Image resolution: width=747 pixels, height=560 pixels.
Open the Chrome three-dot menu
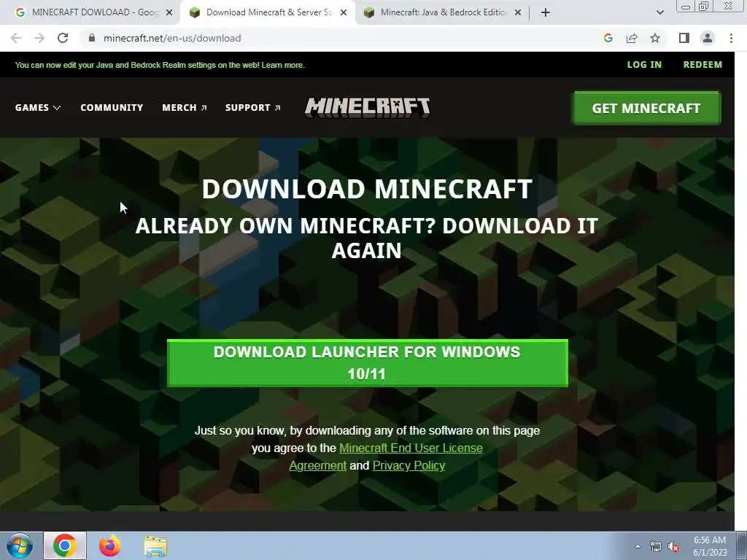[x=731, y=38]
